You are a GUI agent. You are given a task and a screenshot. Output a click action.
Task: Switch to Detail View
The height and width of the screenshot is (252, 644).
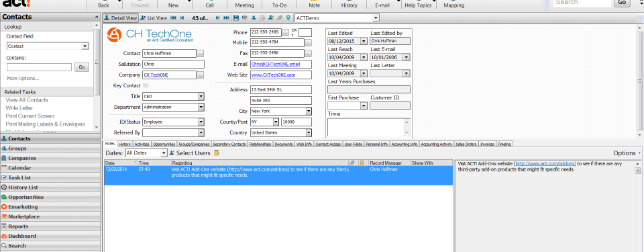tap(120, 18)
